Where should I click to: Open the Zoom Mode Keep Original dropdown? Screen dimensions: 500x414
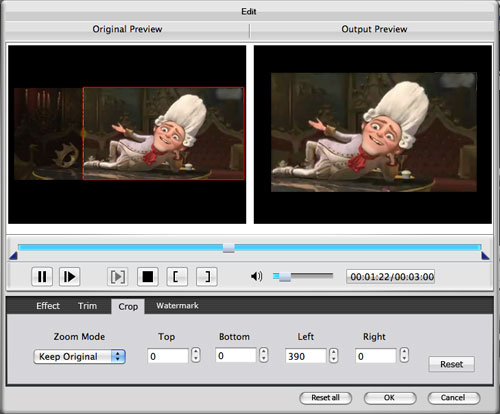pos(79,356)
